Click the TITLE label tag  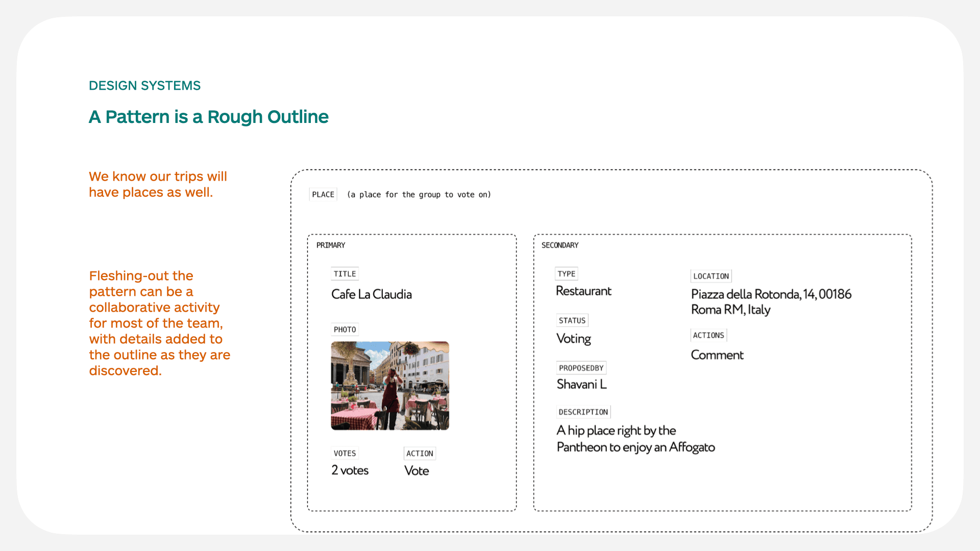point(345,274)
